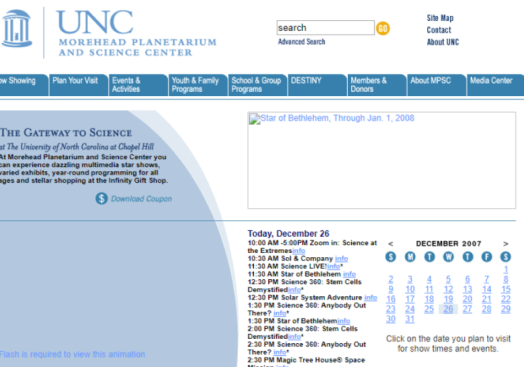Go to next month with right arrow

(x=506, y=244)
